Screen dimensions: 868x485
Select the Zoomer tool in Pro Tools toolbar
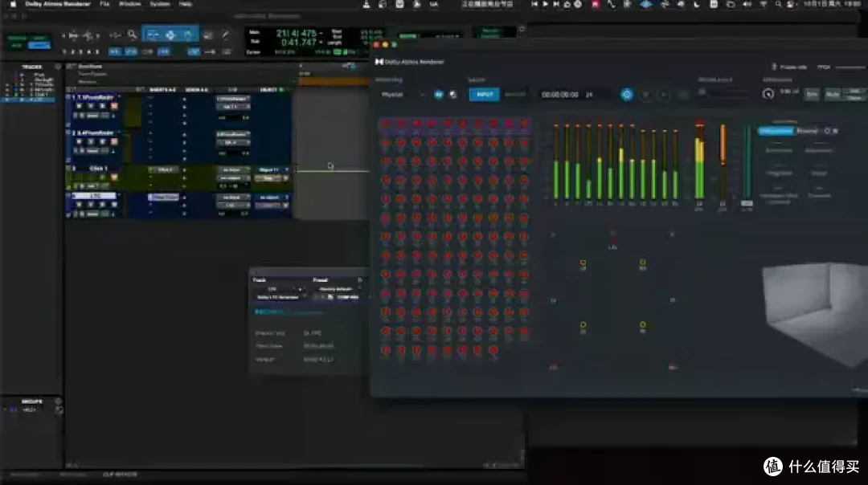pos(133,35)
